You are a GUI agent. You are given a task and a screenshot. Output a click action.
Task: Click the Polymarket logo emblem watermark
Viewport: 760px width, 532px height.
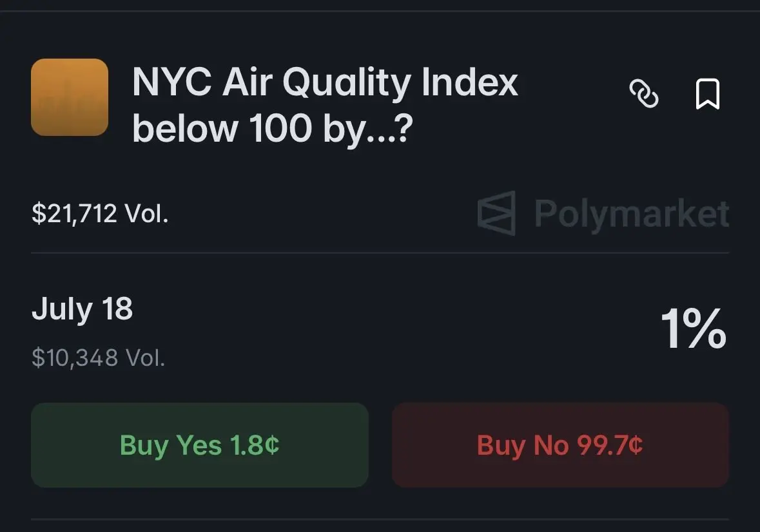[x=496, y=213]
